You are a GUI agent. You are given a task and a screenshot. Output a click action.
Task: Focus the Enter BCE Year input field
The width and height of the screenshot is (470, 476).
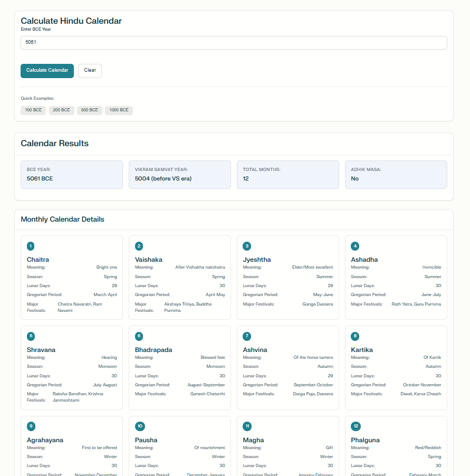click(234, 43)
